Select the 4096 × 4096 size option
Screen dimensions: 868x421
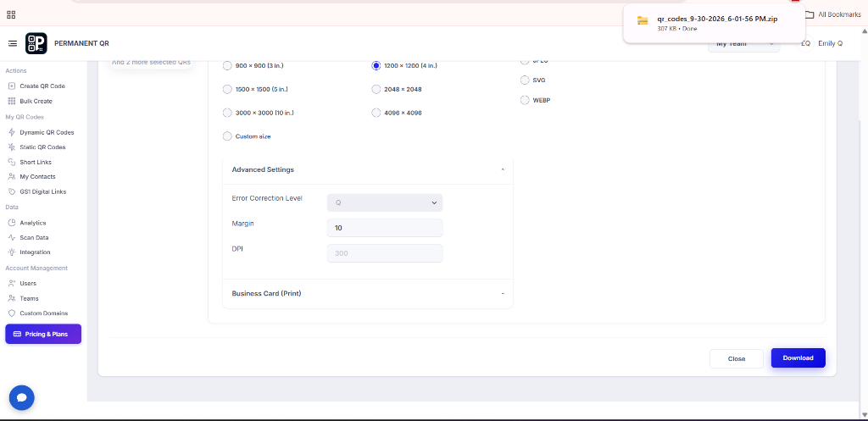click(376, 113)
